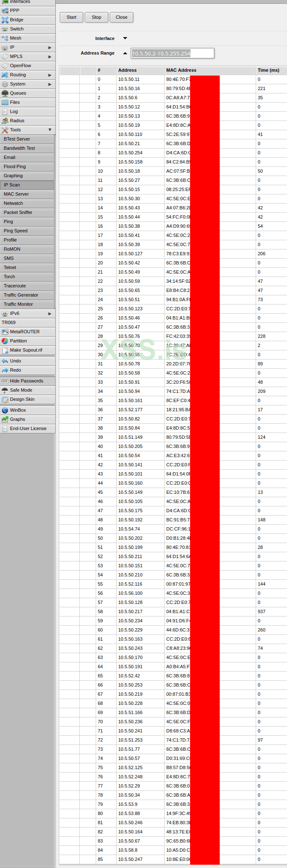Sort by the # column header
This screenshot has width=287, height=868.
point(106,70)
